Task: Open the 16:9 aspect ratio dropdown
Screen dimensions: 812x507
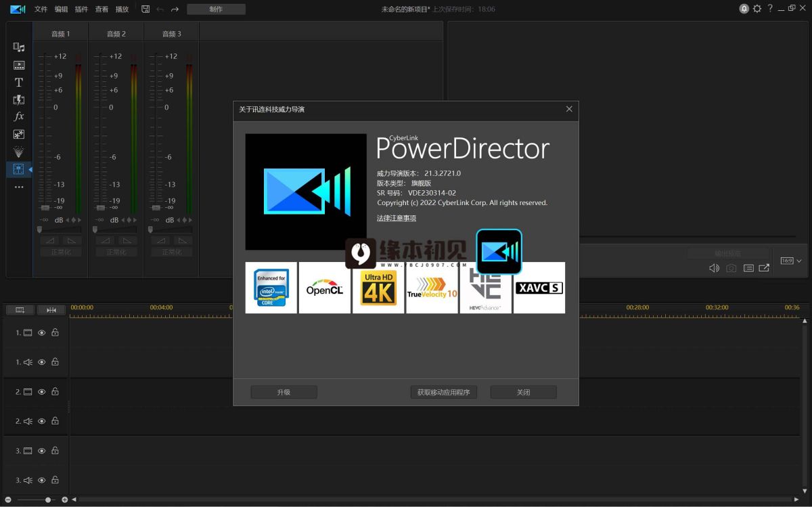Action: pos(791,261)
